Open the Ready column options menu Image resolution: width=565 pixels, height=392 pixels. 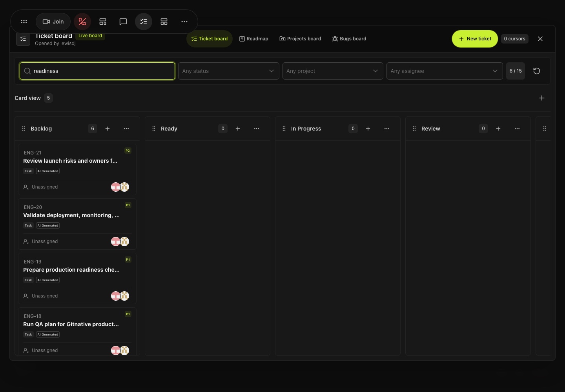(x=257, y=129)
